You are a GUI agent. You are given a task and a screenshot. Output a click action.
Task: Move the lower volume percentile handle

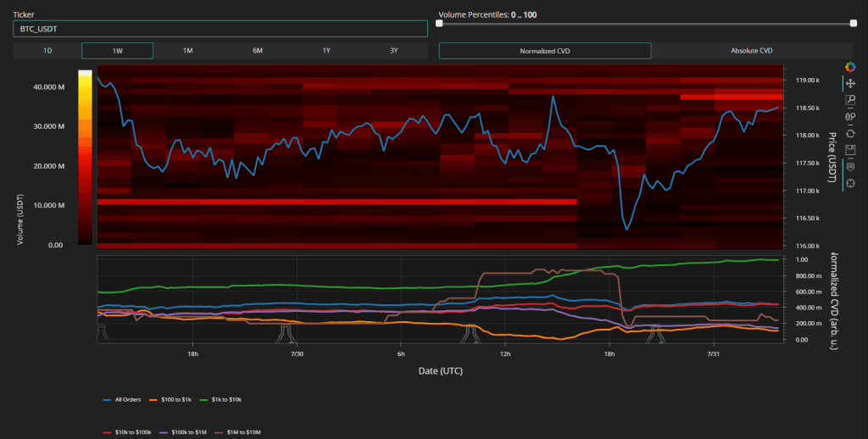[440, 23]
